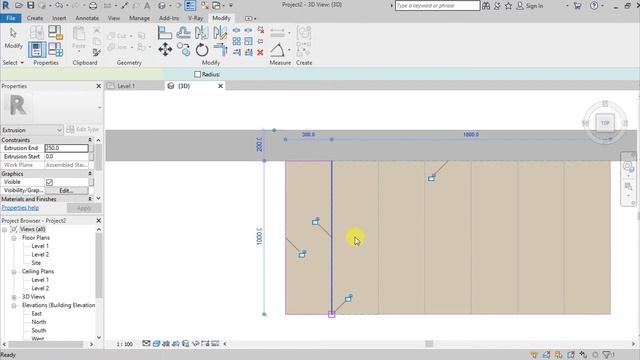The height and width of the screenshot is (360, 640).
Task: Click the Save icon in quick access toolbar
Action: pos(31,5)
